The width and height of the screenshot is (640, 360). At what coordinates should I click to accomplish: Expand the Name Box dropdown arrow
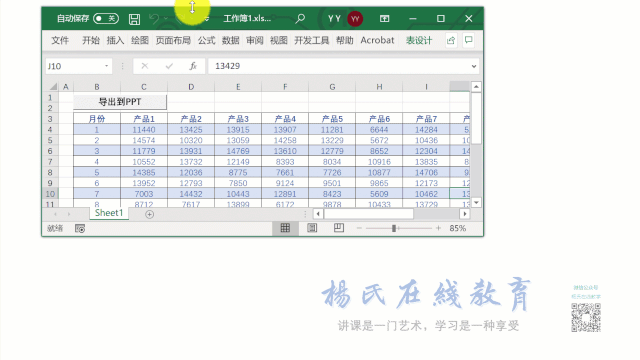[x=106, y=66]
